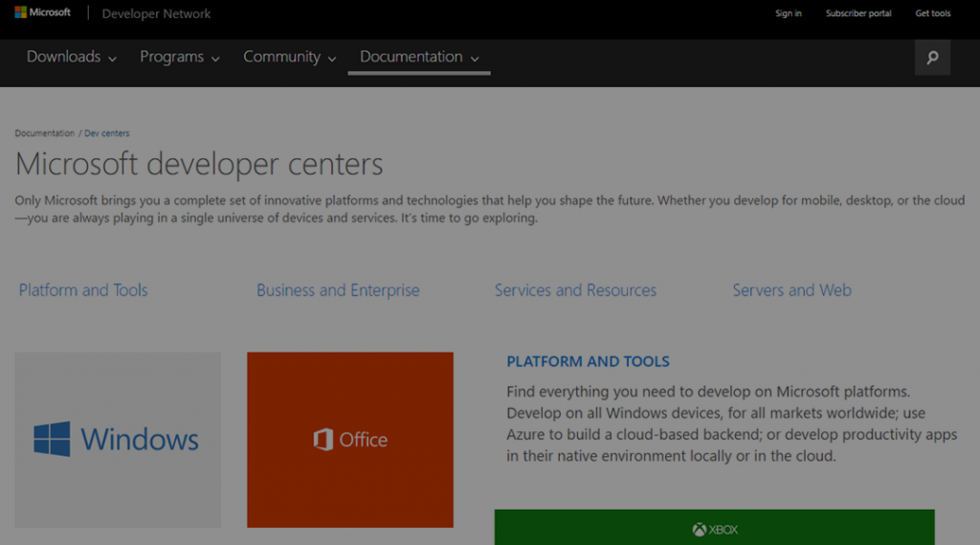The height and width of the screenshot is (545, 980).
Task: Click the Dev centers breadcrumb
Action: tap(106, 133)
